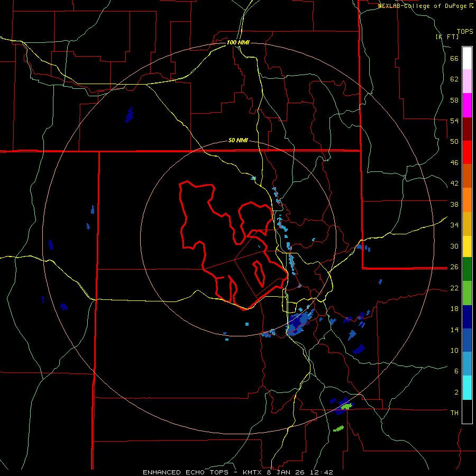The image size is (476, 476).
Task: Click the legend value "34"
Action: point(454,225)
